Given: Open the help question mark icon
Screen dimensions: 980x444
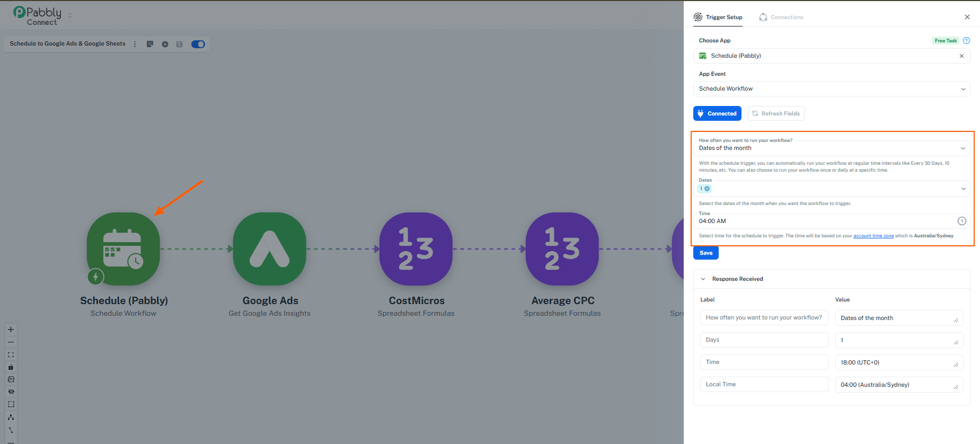Looking at the screenshot, I should coord(966,41).
